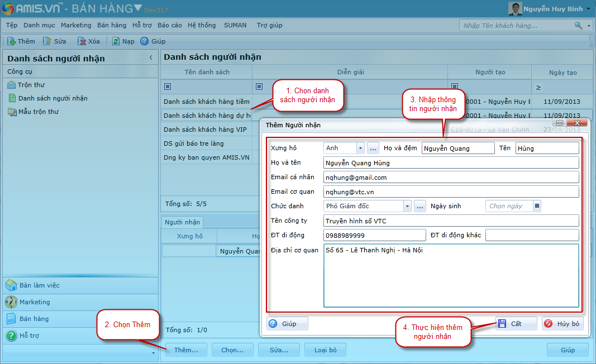Toggle filter box under Diễn giải column

[x=259, y=87]
